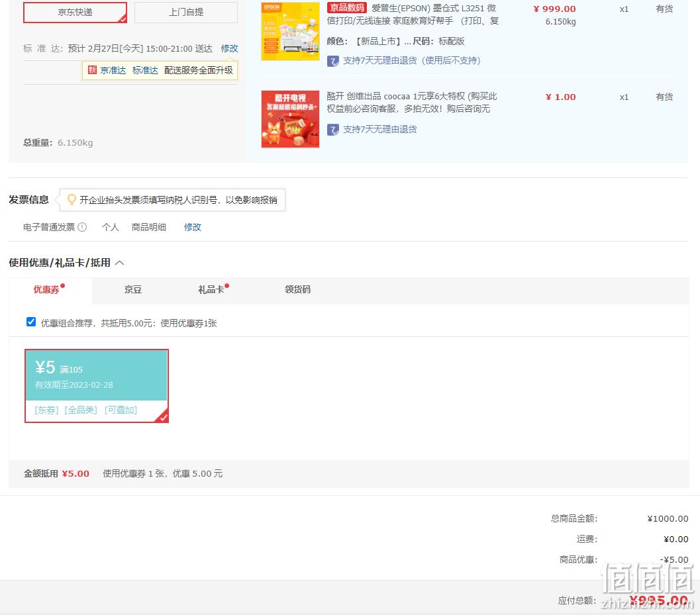Viewport: 700px width, 615px height.
Task: Click the 7-day return icon for coocaa item
Action: point(333,130)
